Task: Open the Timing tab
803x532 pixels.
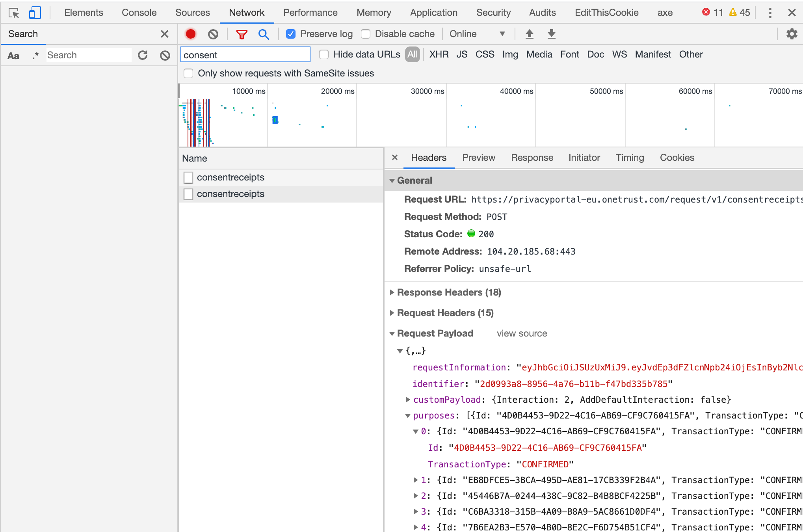Action: click(x=630, y=158)
